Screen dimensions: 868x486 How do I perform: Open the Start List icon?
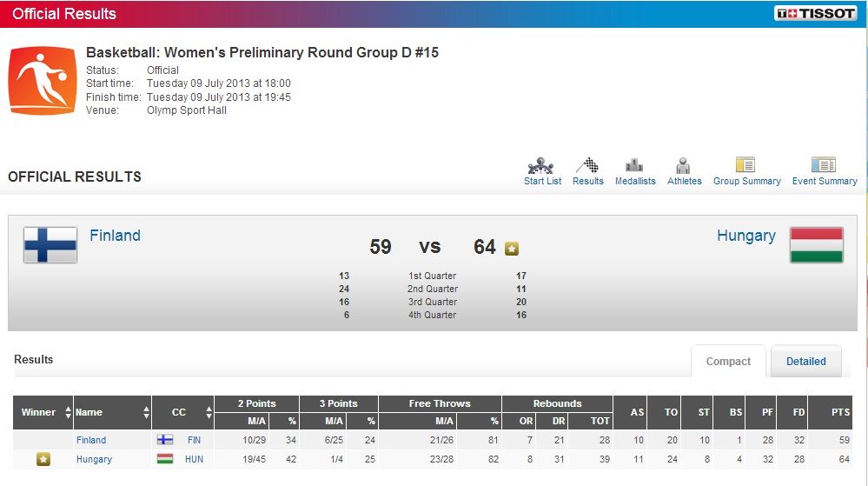(x=542, y=165)
